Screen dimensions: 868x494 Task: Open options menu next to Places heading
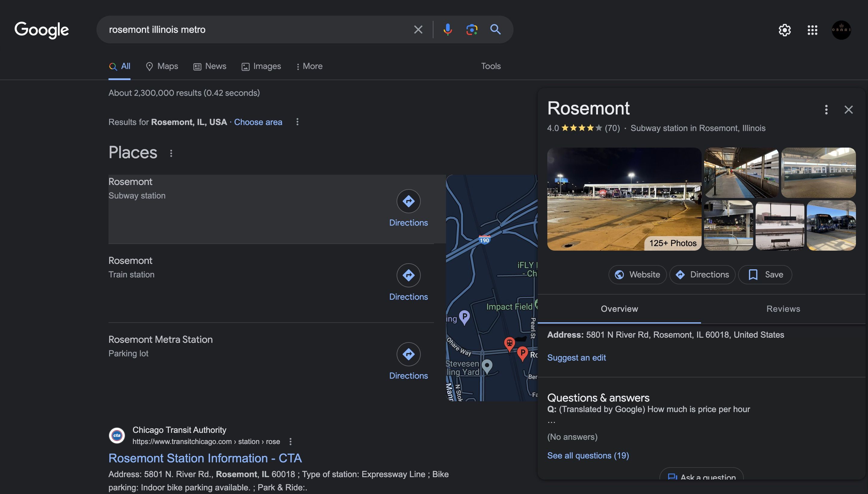click(x=171, y=153)
